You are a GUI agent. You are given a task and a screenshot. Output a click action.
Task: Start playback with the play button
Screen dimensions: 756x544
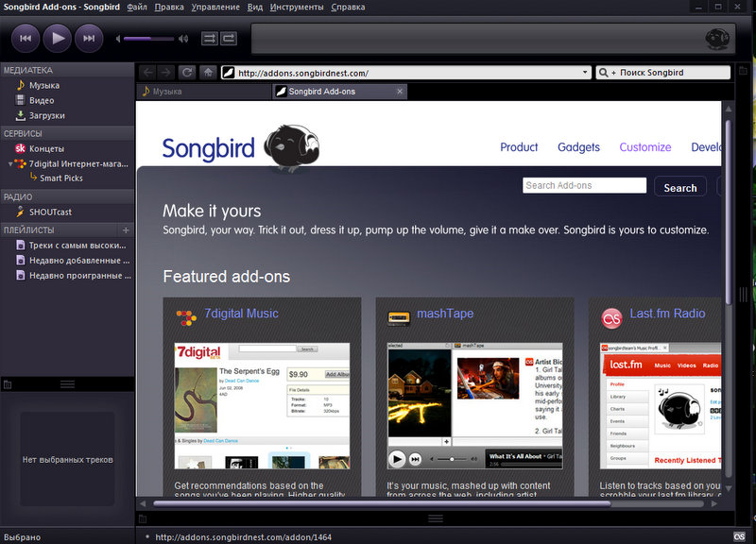click(x=58, y=38)
